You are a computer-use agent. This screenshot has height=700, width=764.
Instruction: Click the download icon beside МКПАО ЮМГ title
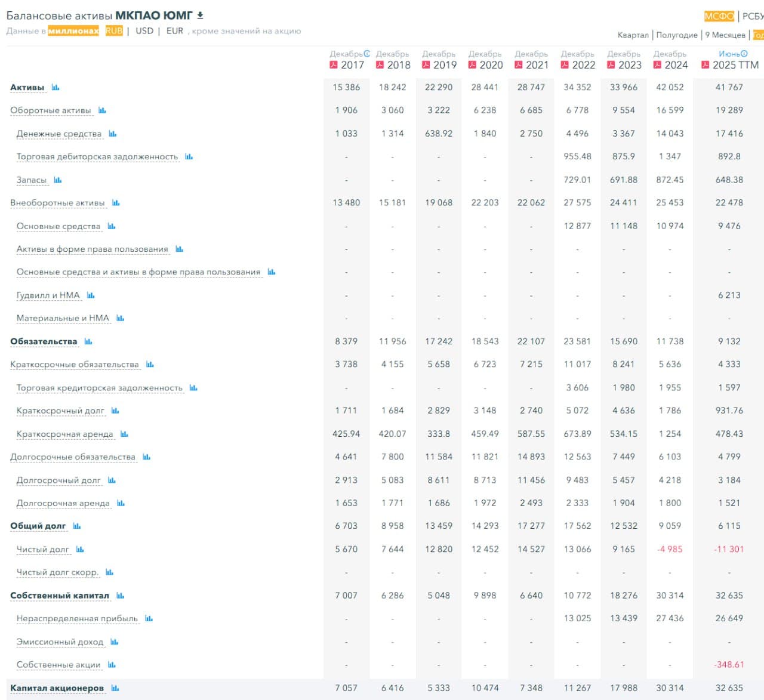[201, 16]
